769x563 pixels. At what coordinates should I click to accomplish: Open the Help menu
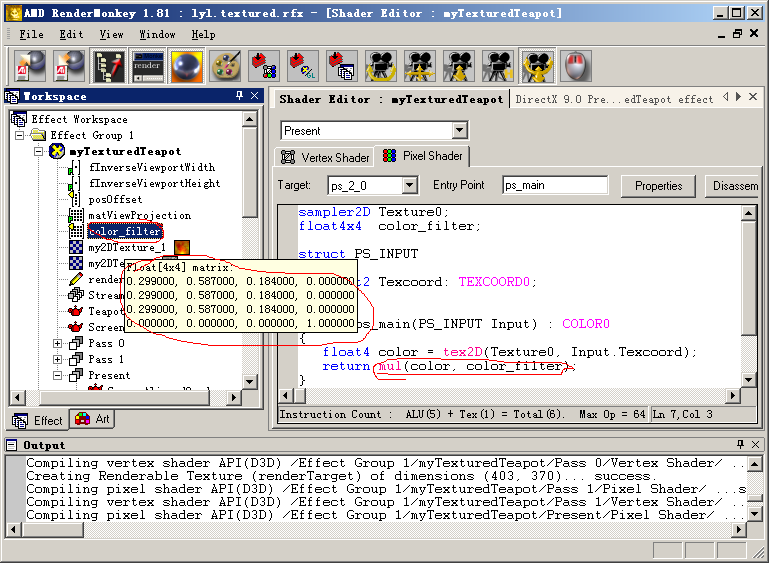tap(203, 34)
